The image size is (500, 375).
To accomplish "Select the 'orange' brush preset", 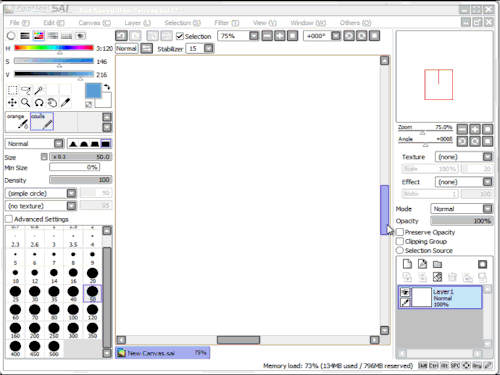I will pyautogui.click(x=18, y=121).
